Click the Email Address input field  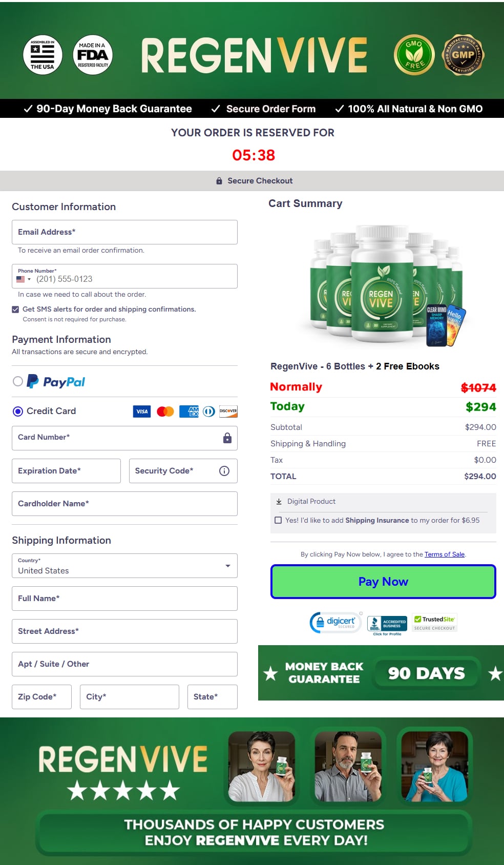124,232
